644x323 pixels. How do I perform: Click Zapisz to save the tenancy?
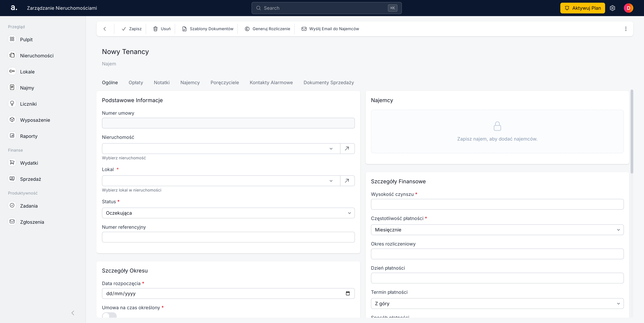click(x=132, y=29)
